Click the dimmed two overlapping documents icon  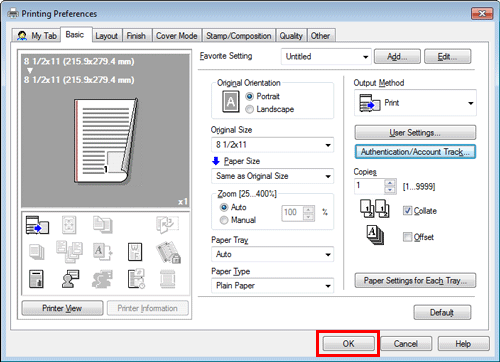(102, 224)
